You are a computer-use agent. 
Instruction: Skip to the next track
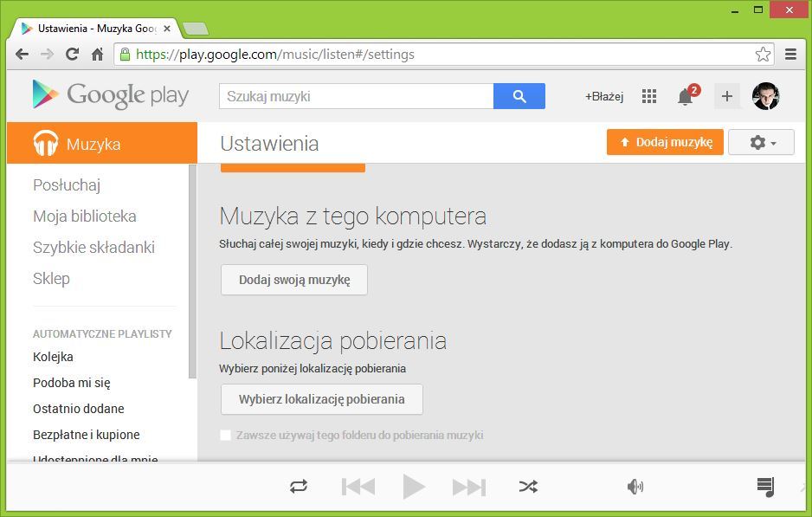click(469, 487)
